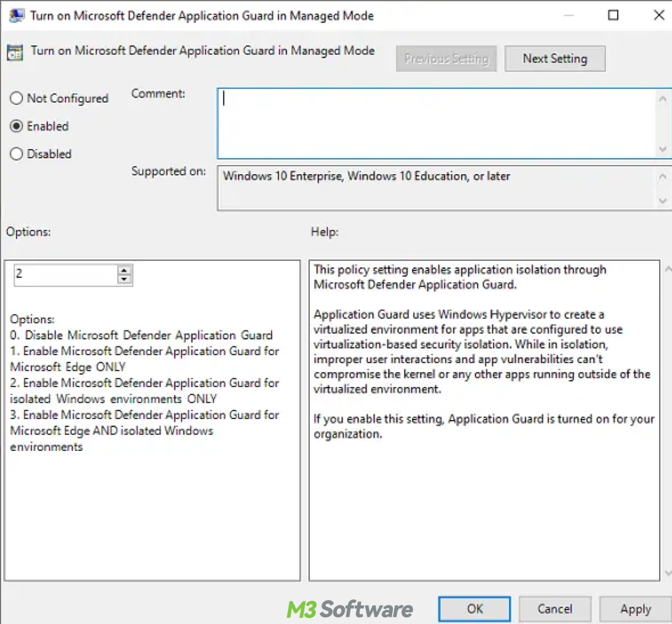The height and width of the screenshot is (624, 672).
Task: Click the Help panel scroll up arrow
Action: click(668, 269)
